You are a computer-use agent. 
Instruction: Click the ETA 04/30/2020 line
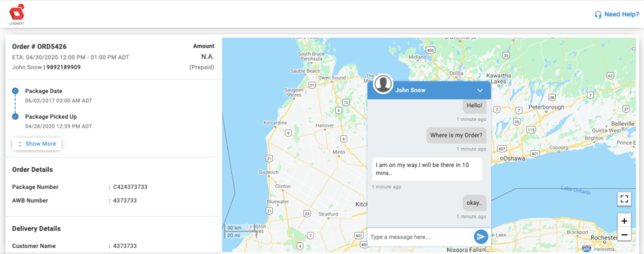click(71, 57)
